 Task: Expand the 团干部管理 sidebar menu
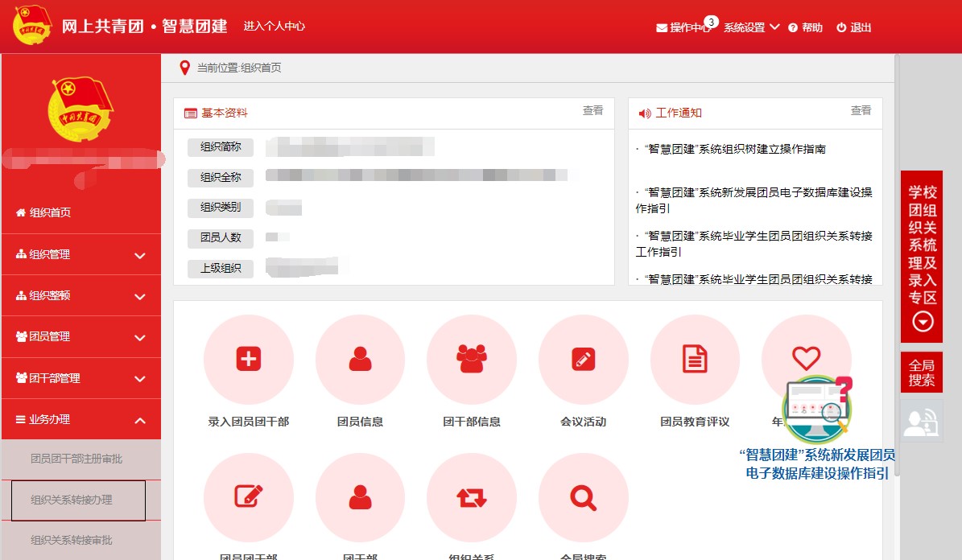(x=81, y=378)
